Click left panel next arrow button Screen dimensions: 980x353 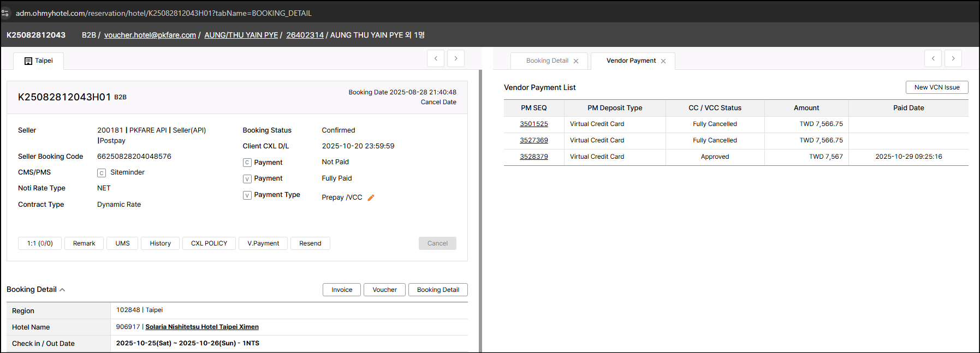pos(456,58)
